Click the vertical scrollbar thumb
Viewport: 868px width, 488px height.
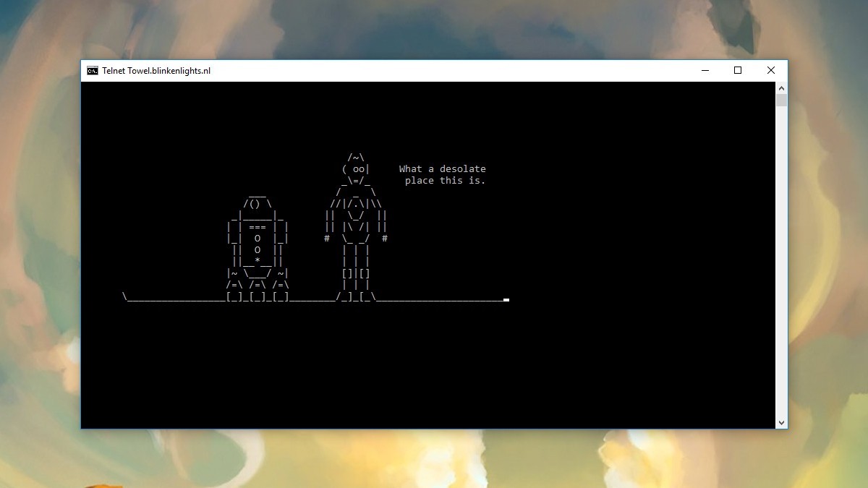[x=781, y=100]
